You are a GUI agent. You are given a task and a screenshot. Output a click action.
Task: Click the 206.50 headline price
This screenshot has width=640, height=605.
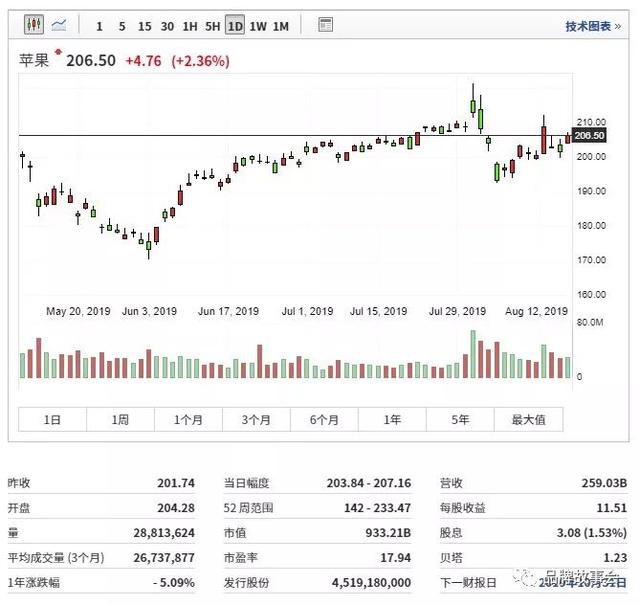(x=91, y=61)
